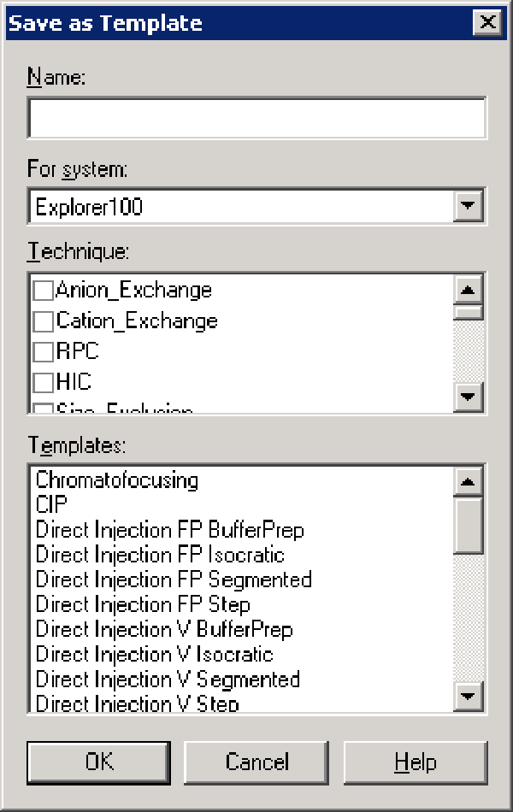Select the Explorer100 combo box
Screen dimensions: 513x812
coord(257,206)
